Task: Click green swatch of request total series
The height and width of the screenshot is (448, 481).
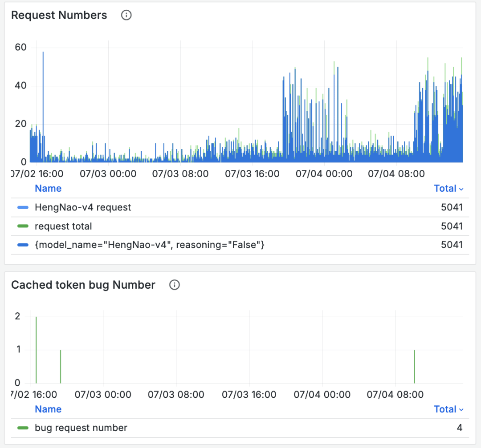Action: tap(23, 226)
